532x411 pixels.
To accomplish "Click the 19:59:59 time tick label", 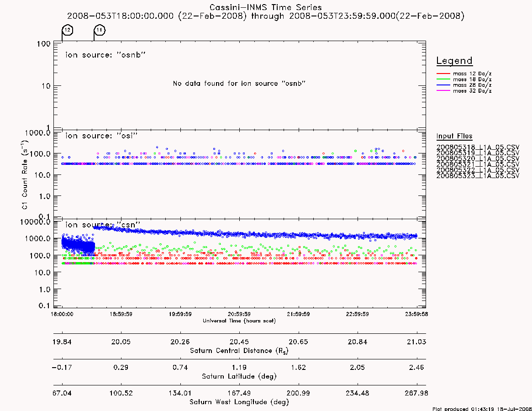I will click(x=180, y=314).
